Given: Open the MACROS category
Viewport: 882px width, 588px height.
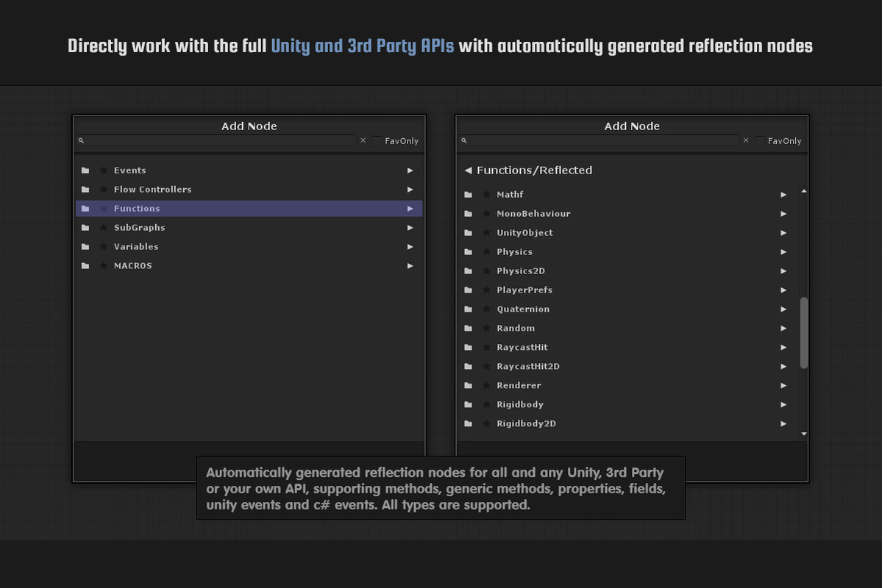Looking at the screenshot, I should click(x=249, y=266).
